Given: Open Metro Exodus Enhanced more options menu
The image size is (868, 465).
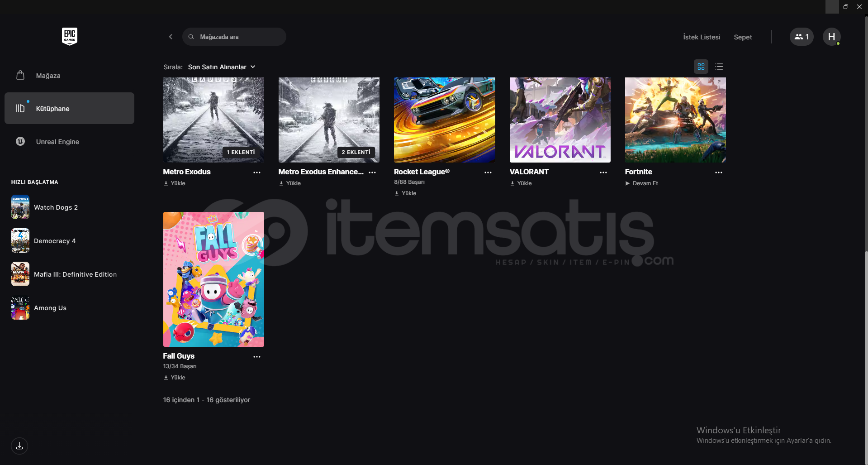Looking at the screenshot, I should coord(372,173).
